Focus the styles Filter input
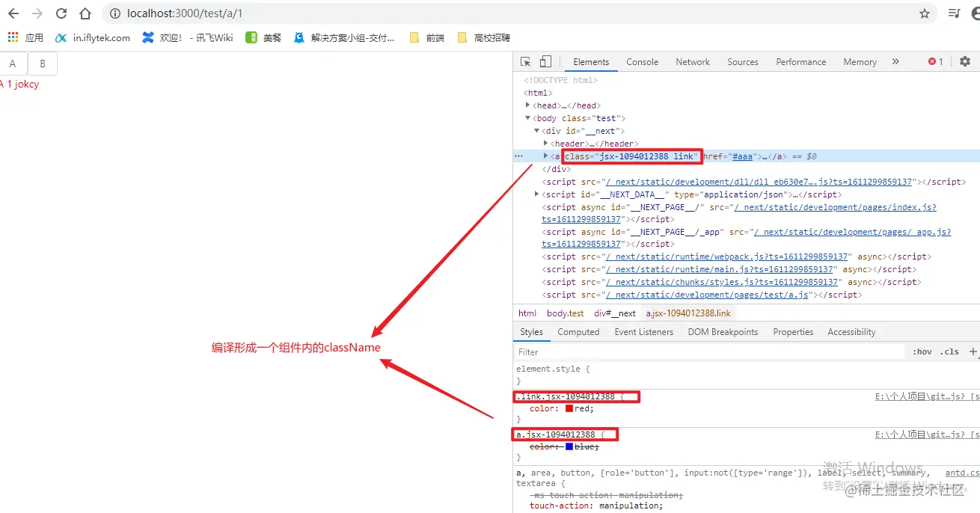The height and width of the screenshot is (513, 980). pyautogui.click(x=709, y=351)
